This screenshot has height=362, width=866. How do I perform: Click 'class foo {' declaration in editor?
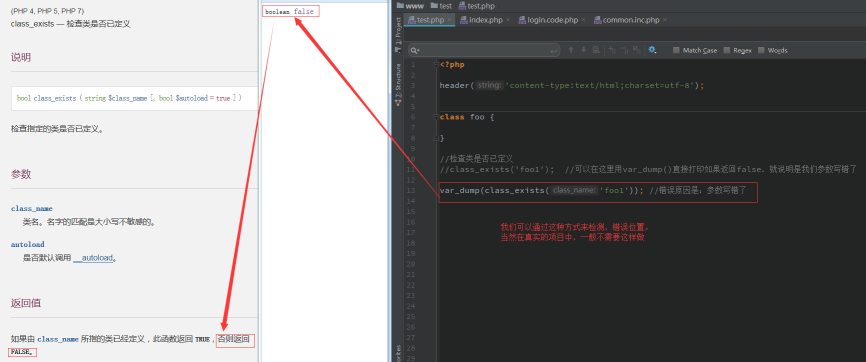[x=467, y=117]
